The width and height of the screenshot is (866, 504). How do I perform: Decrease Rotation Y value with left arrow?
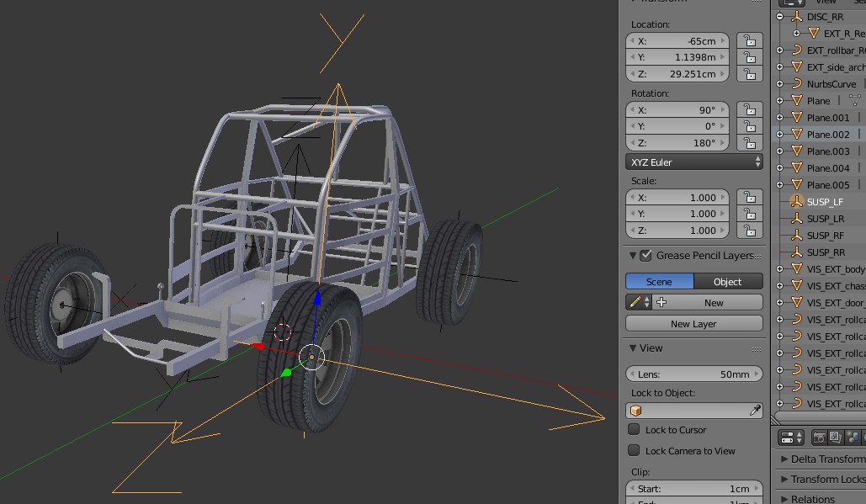tap(632, 126)
